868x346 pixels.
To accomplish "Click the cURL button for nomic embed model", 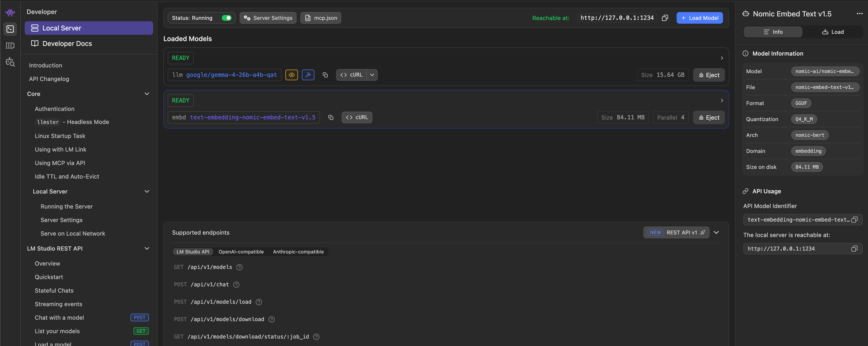I will (x=357, y=117).
